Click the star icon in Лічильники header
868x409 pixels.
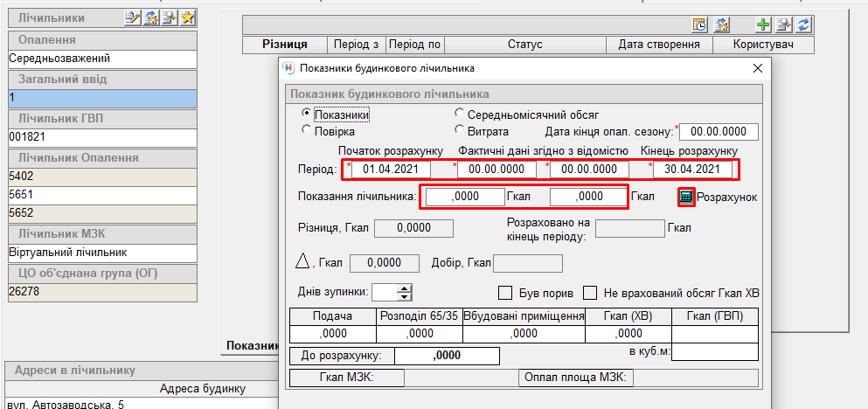pyautogui.click(x=187, y=17)
